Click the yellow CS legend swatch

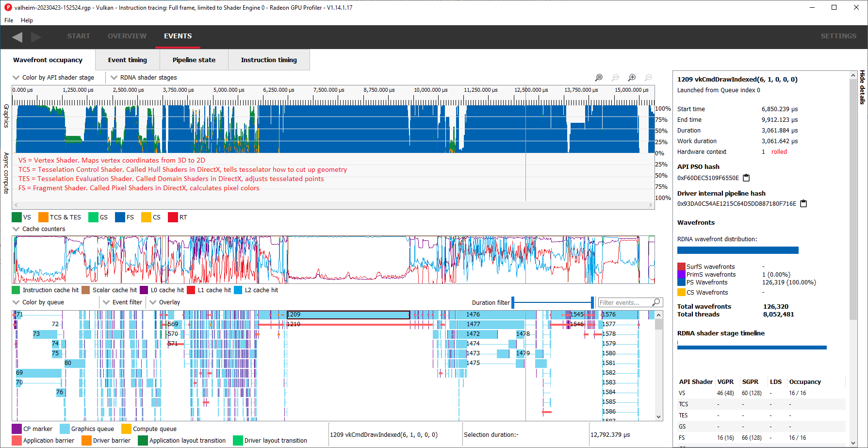(146, 217)
